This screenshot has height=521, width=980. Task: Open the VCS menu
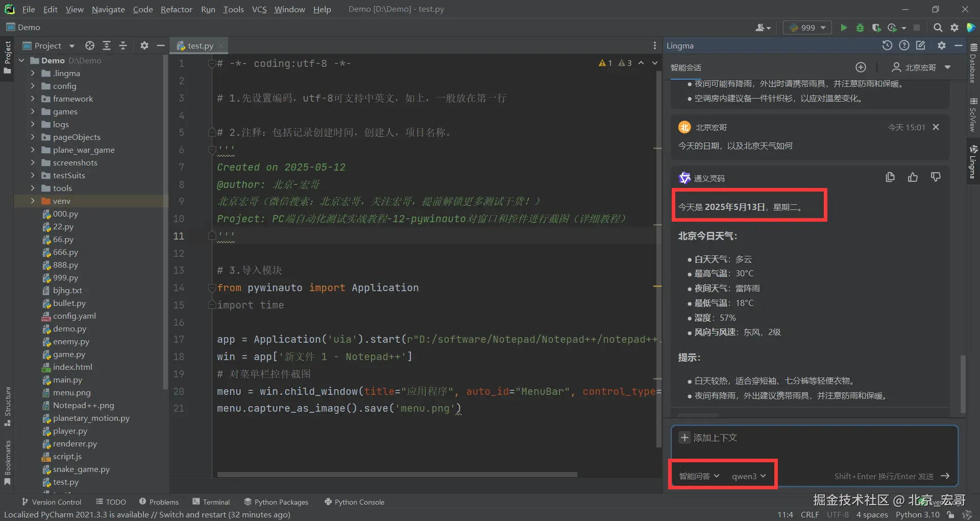[x=259, y=9]
